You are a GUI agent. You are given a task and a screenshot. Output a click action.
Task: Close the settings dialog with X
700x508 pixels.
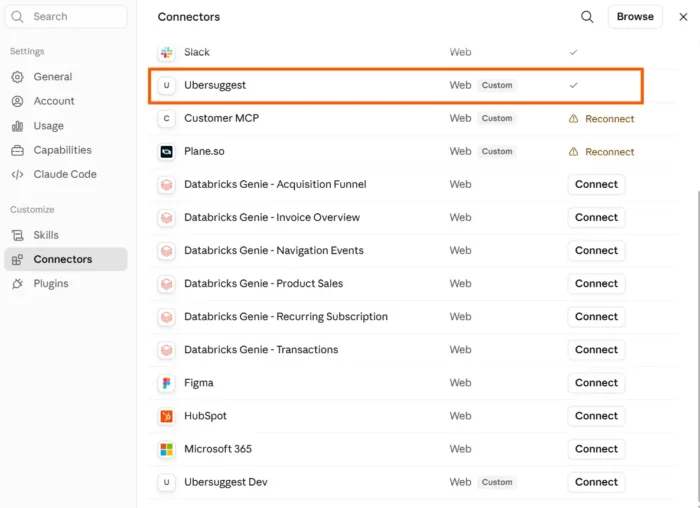click(x=683, y=17)
